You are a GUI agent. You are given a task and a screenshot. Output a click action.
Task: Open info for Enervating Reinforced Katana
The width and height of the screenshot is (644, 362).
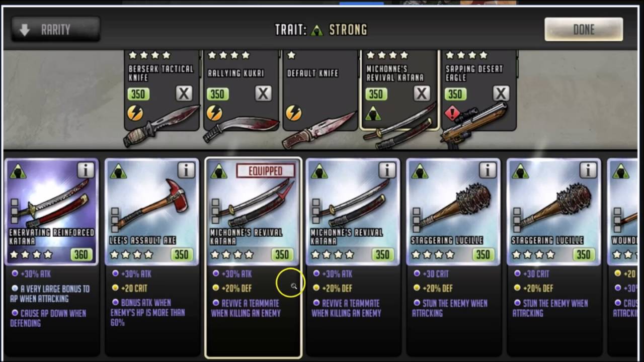tap(86, 170)
